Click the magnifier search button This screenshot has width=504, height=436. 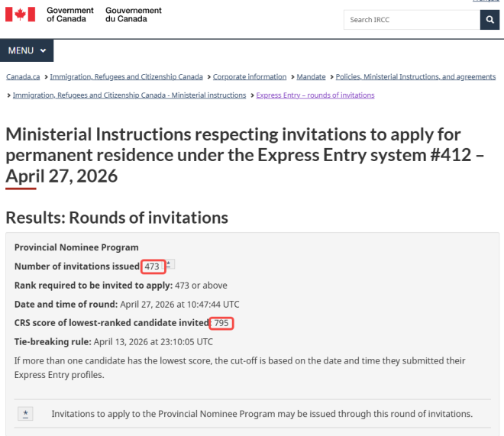click(489, 20)
